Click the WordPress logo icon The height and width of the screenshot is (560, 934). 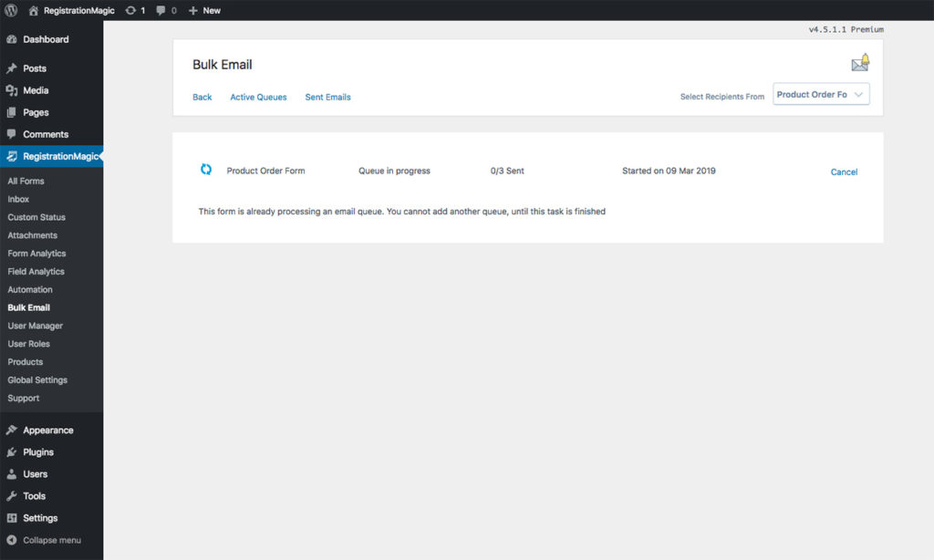point(11,10)
